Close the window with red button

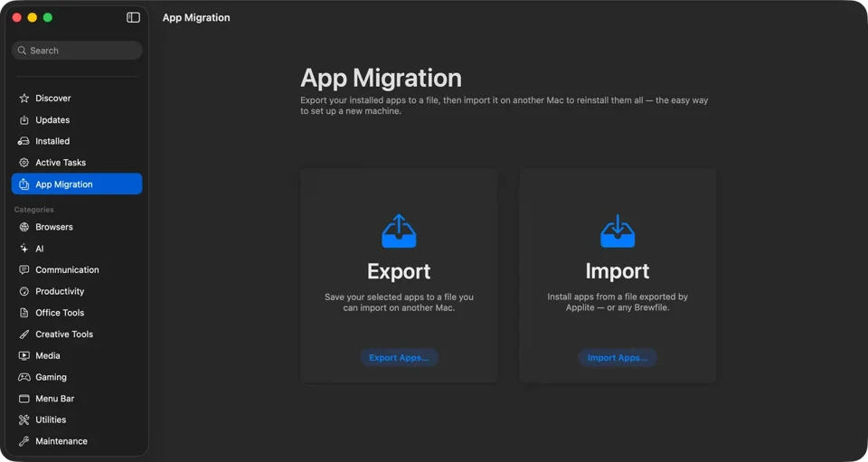16,18
